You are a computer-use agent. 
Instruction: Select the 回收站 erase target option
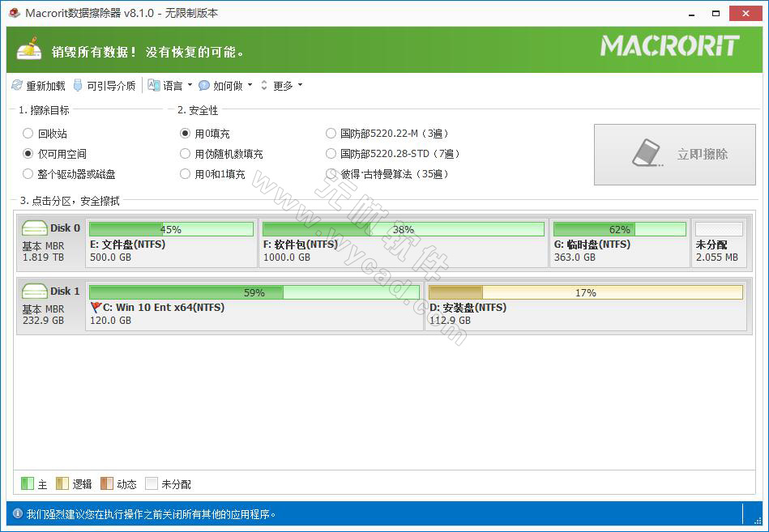pyautogui.click(x=27, y=133)
